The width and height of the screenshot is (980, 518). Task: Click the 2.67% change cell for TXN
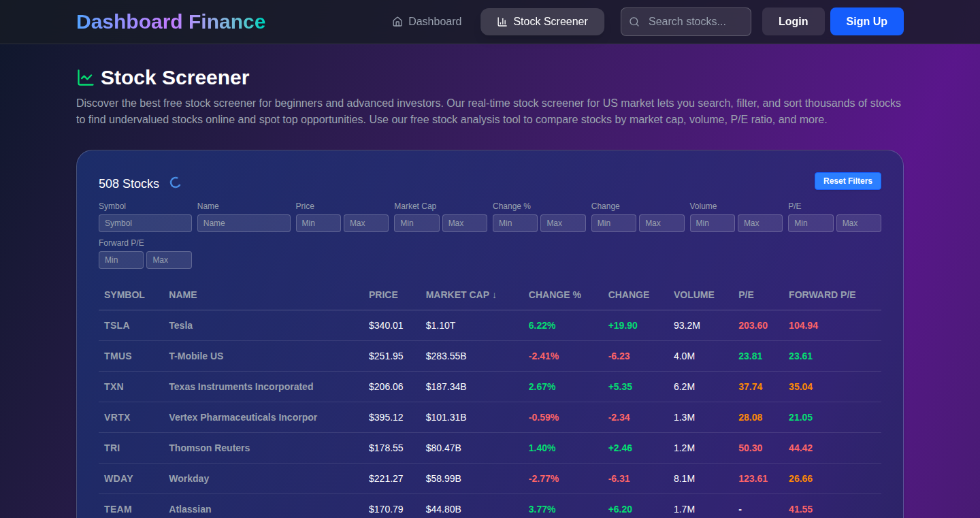pos(542,387)
